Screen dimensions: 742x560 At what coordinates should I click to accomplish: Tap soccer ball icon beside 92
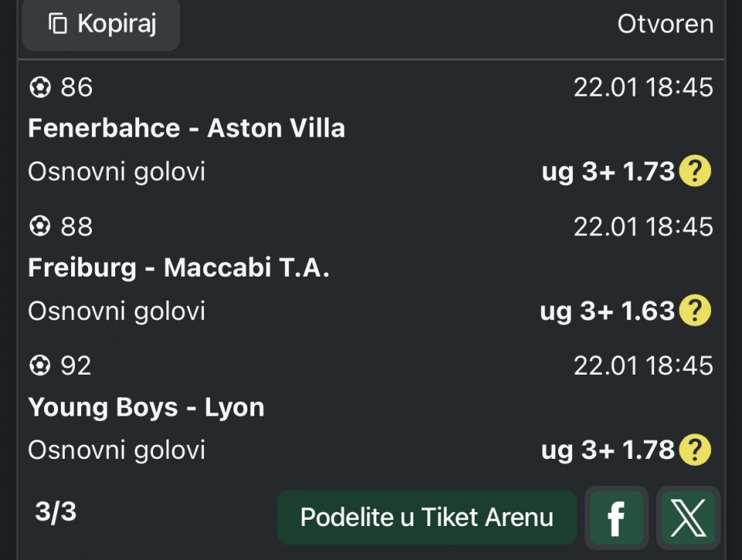tap(39, 365)
